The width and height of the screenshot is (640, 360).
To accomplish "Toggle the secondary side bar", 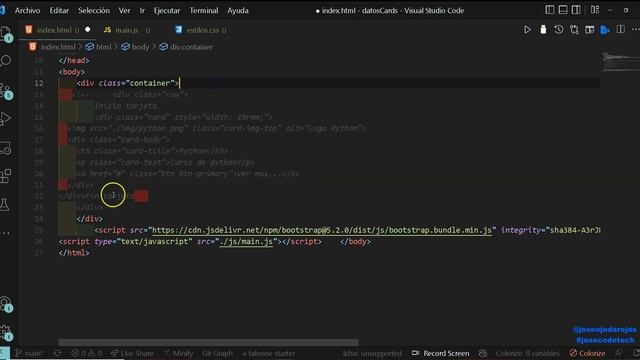I will (x=576, y=10).
